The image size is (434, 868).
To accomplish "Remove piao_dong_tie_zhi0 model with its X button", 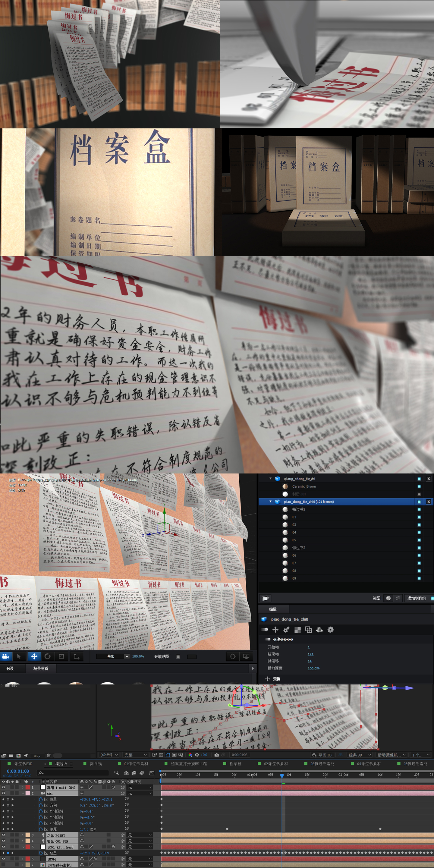I will coord(429,502).
